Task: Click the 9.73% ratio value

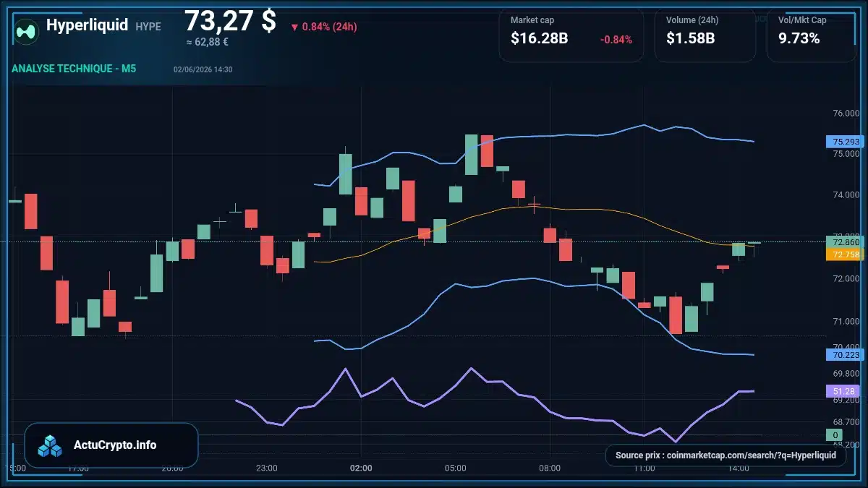Action: (799, 39)
